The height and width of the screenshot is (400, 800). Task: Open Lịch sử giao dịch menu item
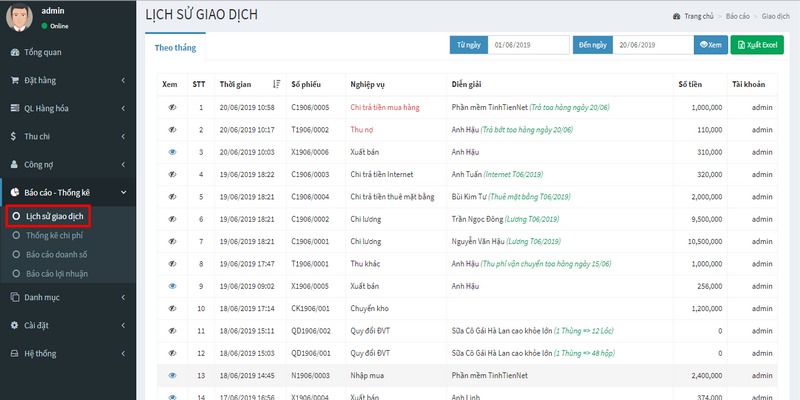[x=56, y=215]
